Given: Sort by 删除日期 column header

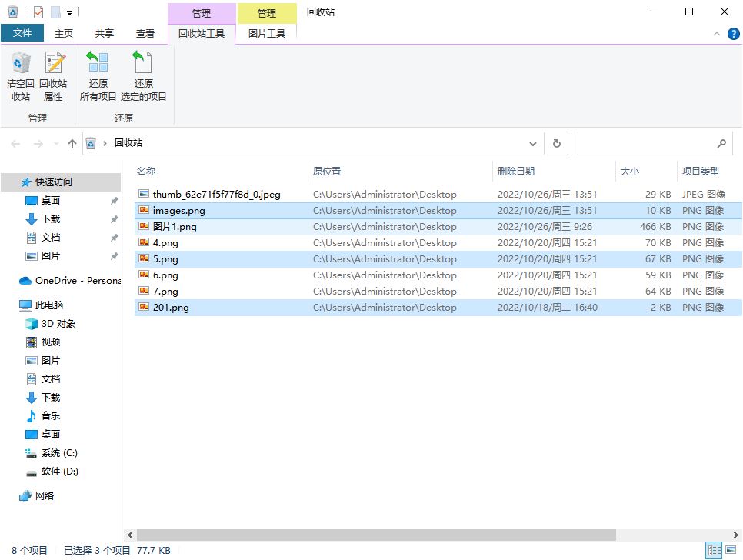Looking at the screenshot, I should [516, 172].
